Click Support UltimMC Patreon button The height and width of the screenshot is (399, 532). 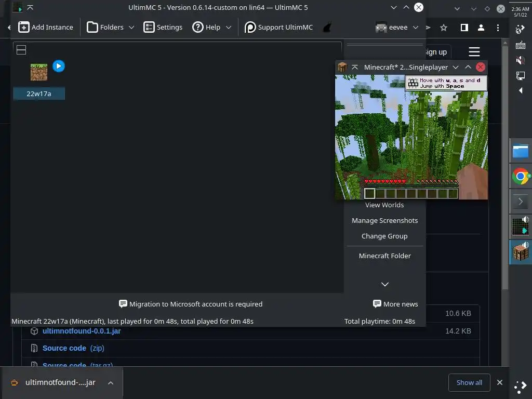pyautogui.click(x=278, y=27)
